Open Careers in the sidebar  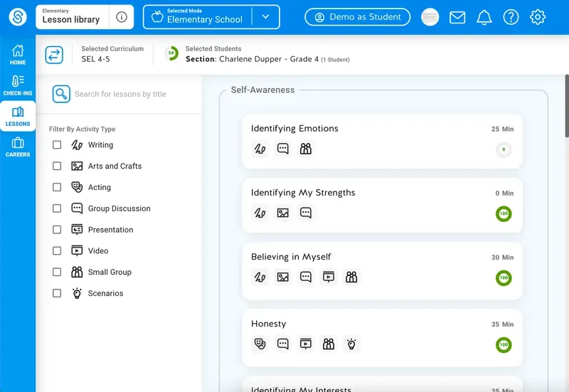pyautogui.click(x=18, y=147)
